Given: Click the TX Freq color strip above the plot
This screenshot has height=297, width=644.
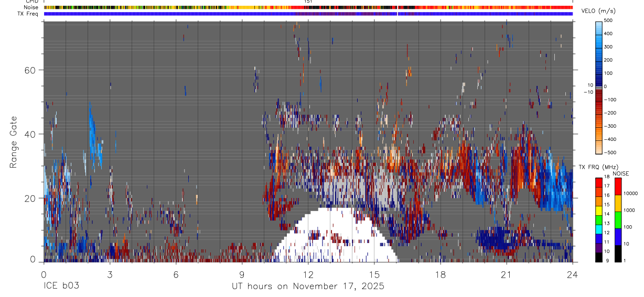Looking at the screenshot, I should coord(308,14).
